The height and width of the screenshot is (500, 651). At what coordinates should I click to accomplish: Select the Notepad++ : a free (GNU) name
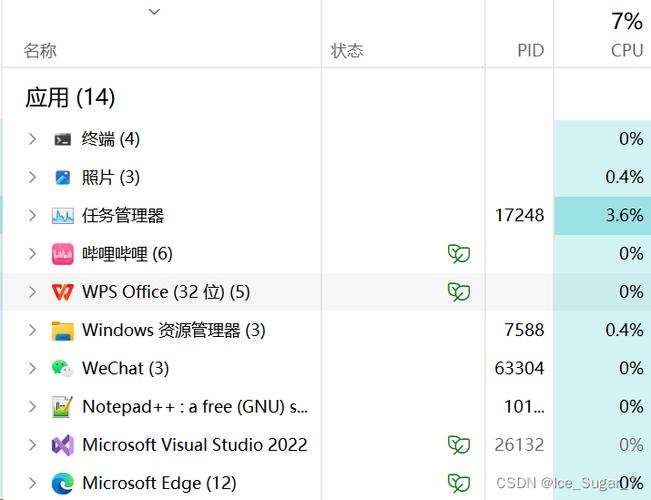[195, 407]
